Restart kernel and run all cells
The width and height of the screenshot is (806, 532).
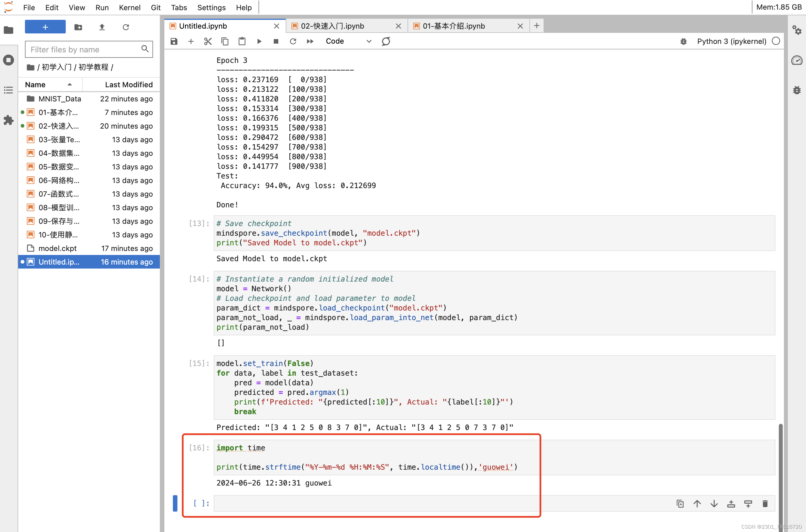click(x=310, y=41)
